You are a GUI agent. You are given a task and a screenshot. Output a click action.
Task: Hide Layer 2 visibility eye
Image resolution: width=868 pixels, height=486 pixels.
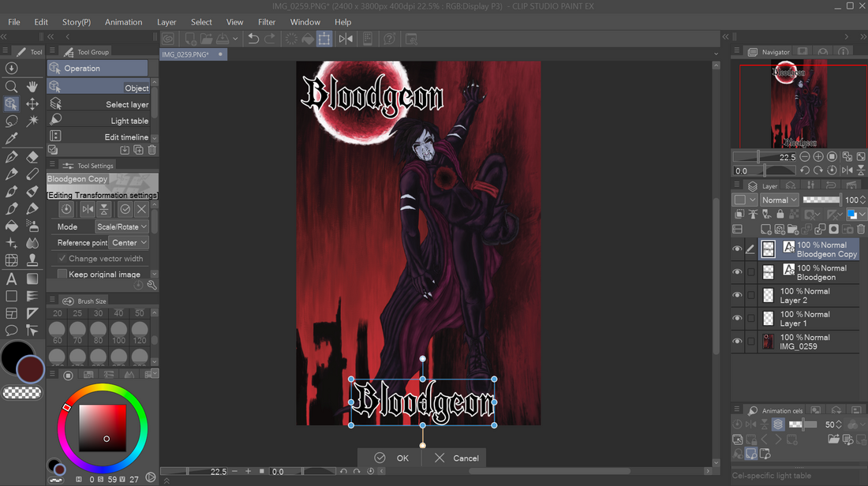click(737, 295)
